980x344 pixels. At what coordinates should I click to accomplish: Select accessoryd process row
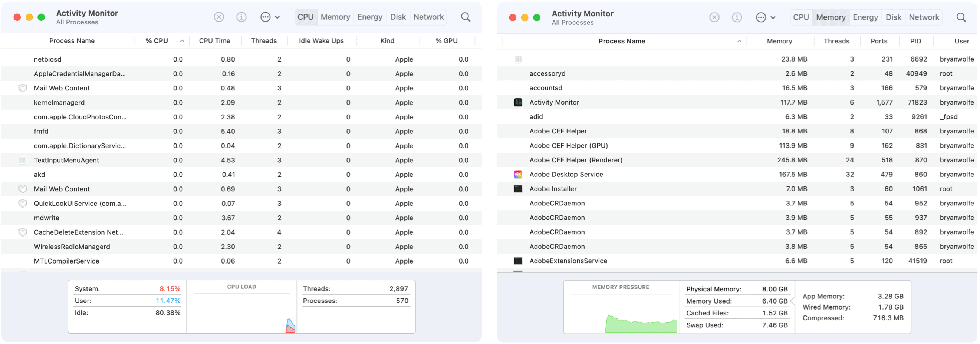pyautogui.click(x=737, y=73)
